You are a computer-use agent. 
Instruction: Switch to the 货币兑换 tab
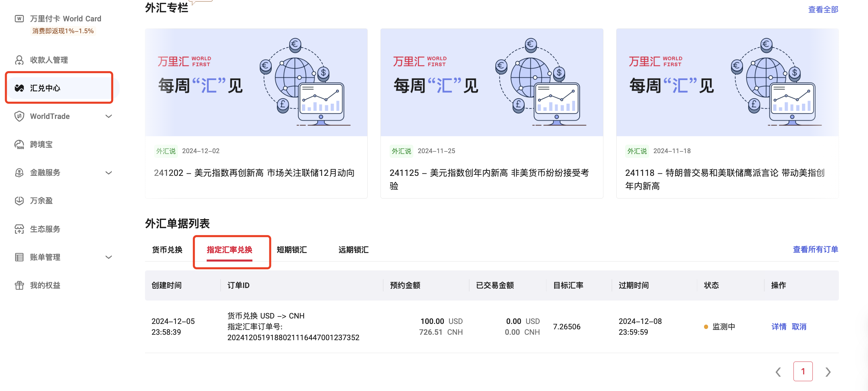(x=167, y=250)
